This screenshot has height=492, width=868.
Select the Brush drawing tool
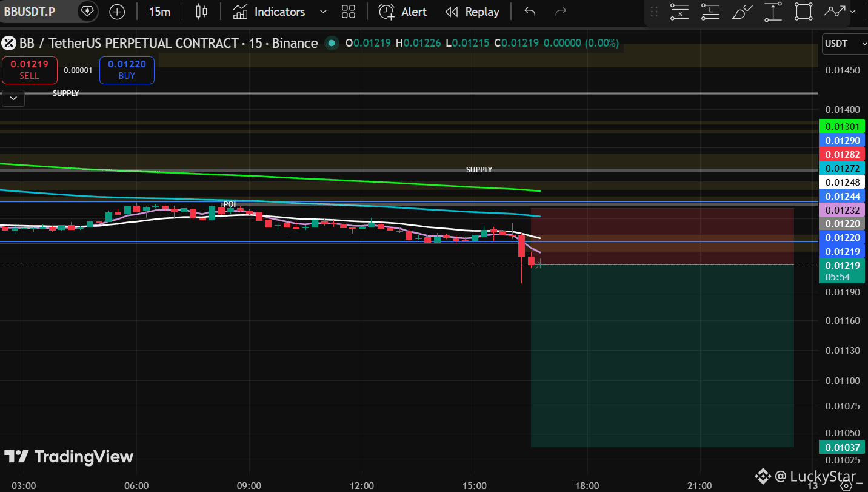coord(742,12)
